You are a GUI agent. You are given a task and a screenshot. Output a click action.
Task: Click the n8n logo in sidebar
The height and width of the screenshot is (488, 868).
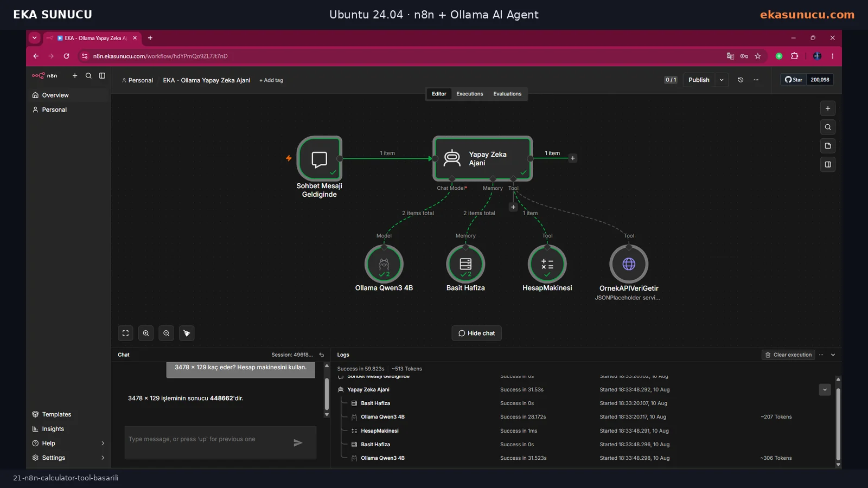click(44, 76)
